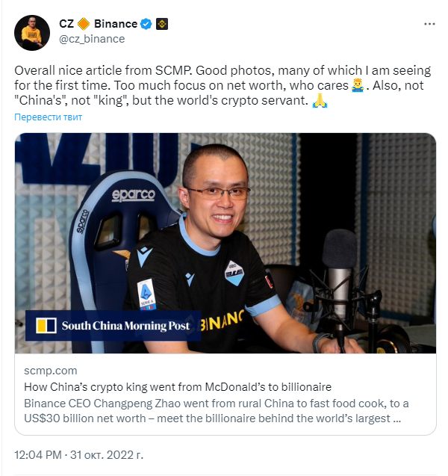Open CZ's round profile avatar
448x476 pixels.
32,33
